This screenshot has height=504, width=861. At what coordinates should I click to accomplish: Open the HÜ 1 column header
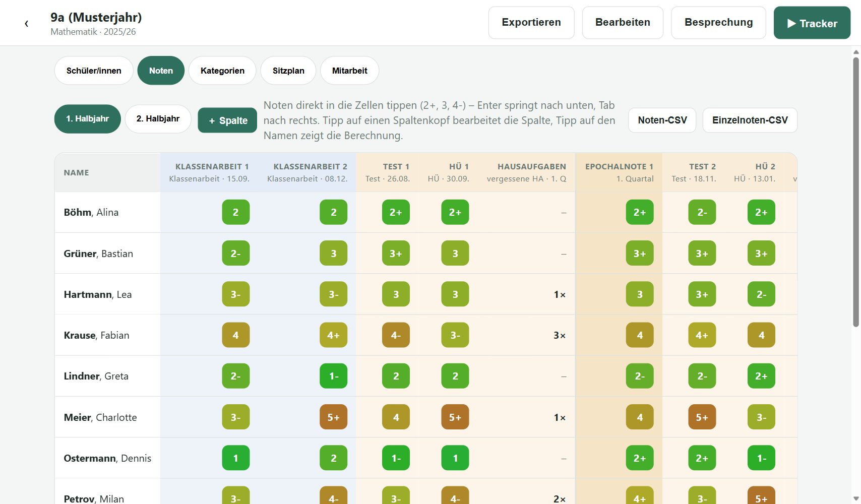(448, 172)
